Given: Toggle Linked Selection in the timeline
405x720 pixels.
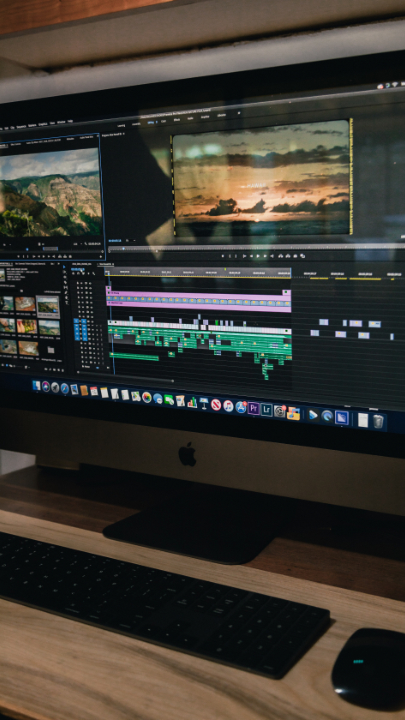Looking at the screenshot, I should click(x=83, y=273).
